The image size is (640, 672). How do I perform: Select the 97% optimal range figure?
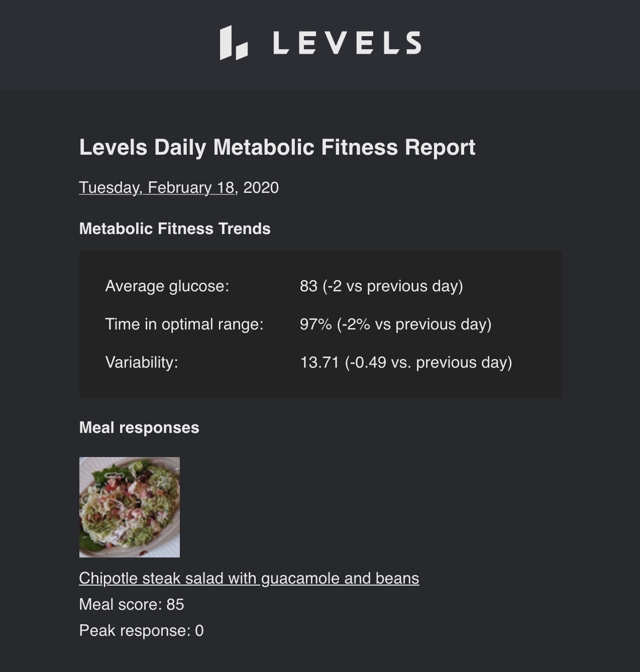pos(315,324)
